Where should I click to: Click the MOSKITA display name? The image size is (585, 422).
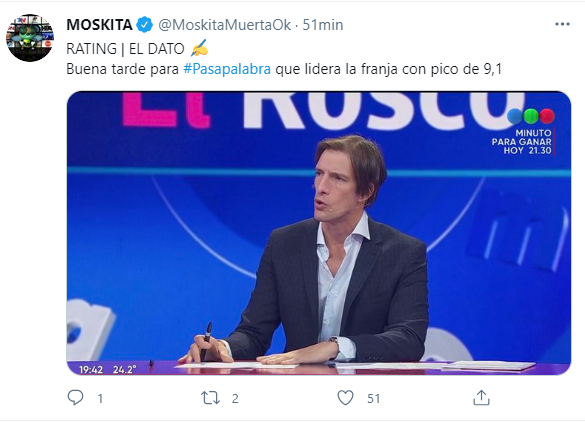pos(99,25)
